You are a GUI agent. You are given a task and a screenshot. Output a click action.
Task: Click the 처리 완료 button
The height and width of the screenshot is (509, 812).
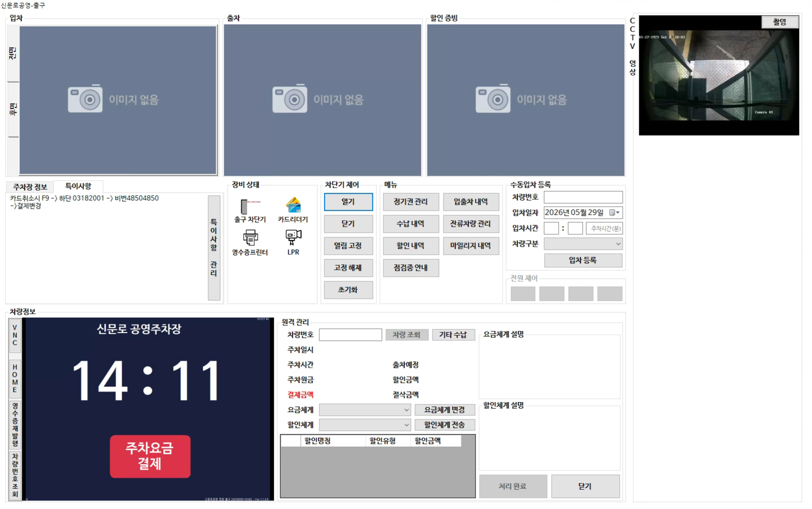tap(513, 486)
